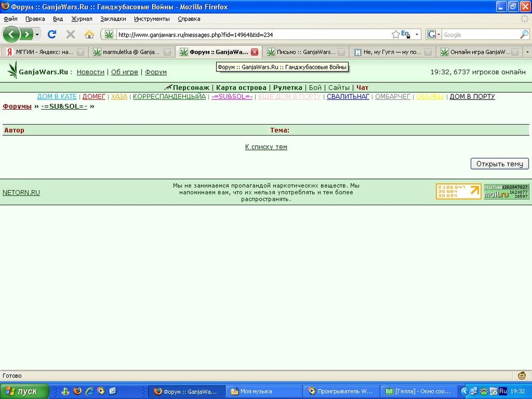Click the Открыть тему button
Viewport: 532px width, 399px height.
pos(499,163)
